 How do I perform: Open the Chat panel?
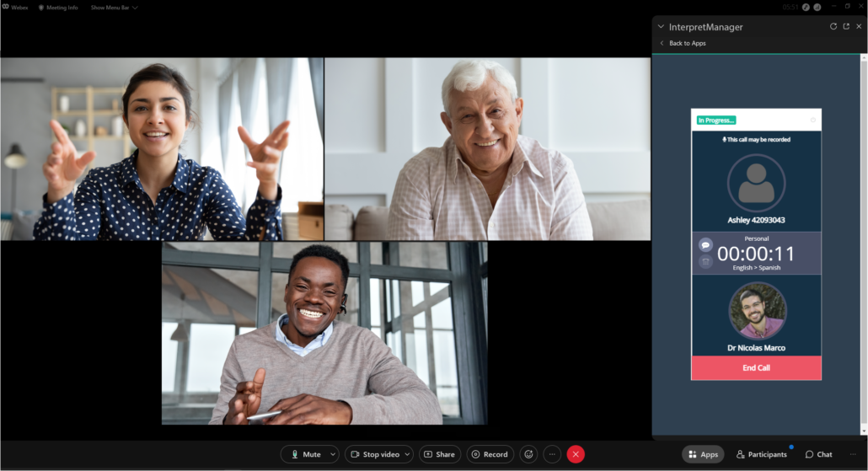click(818, 454)
